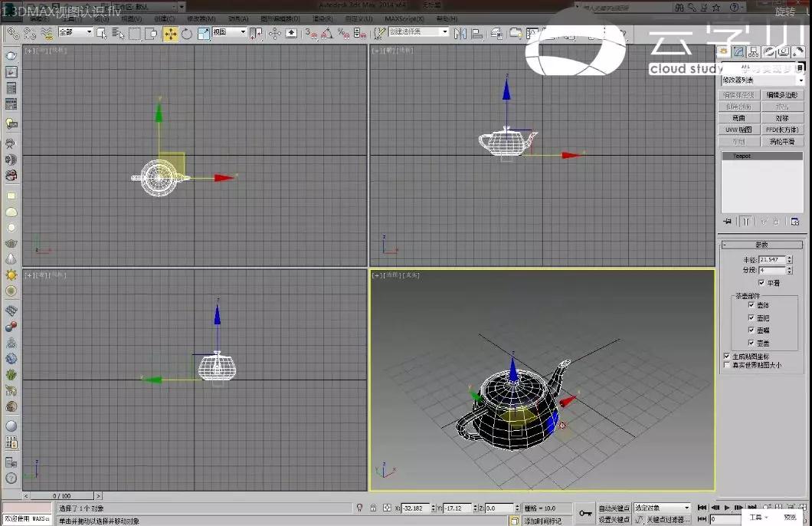Open the Modify command panel tab
812x526 pixels.
pos(738,52)
